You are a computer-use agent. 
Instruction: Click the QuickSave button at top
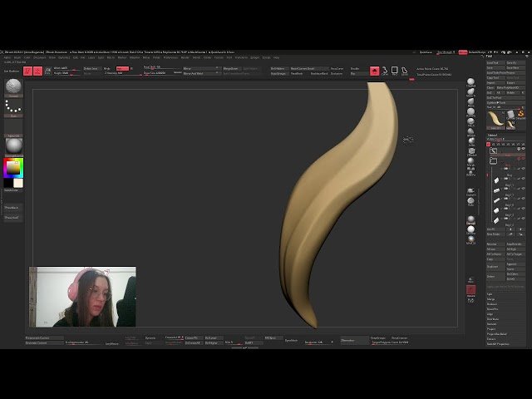(426, 52)
